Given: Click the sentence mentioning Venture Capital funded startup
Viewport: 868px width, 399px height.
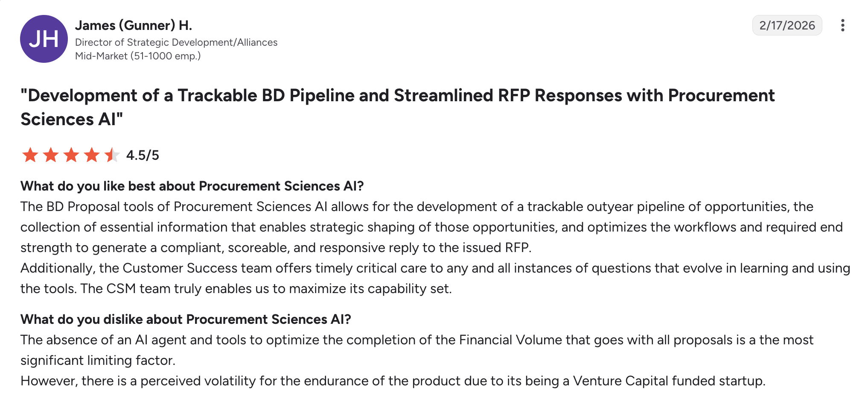Looking at the screenshot, I should tap(393, 381).
